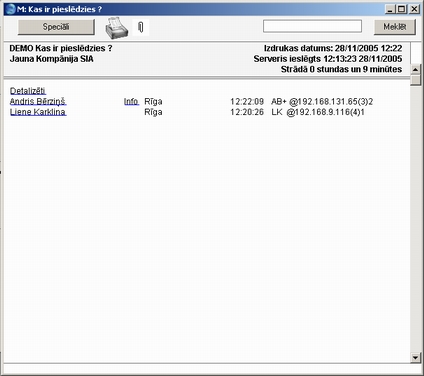424x376 pixels.
Task: Click the printer icon to print report
Action: (x=117, y=28)
